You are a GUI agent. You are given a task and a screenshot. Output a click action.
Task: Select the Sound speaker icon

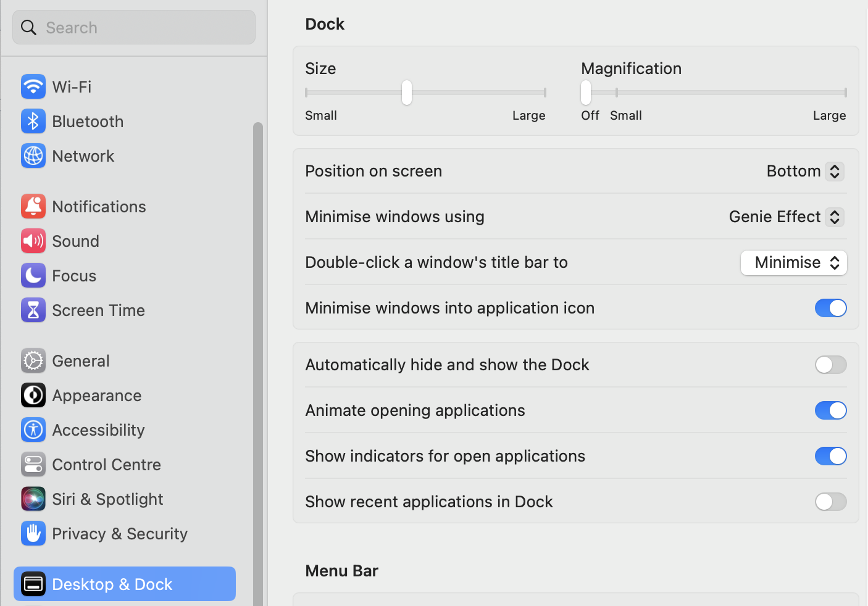[33, 241]
